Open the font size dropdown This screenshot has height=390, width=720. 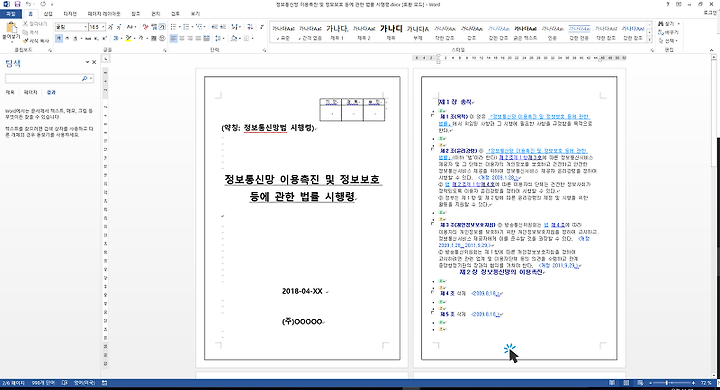pyautogui.click(x=103, y=27)
